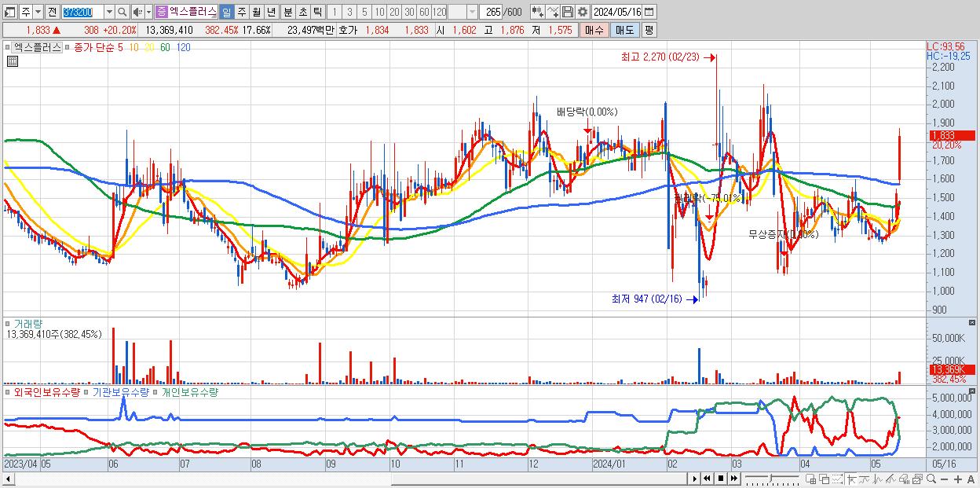The width and height of the screenshot is (980, 488).
Task: Click the 평 button
Action: (x=649, y=30)
